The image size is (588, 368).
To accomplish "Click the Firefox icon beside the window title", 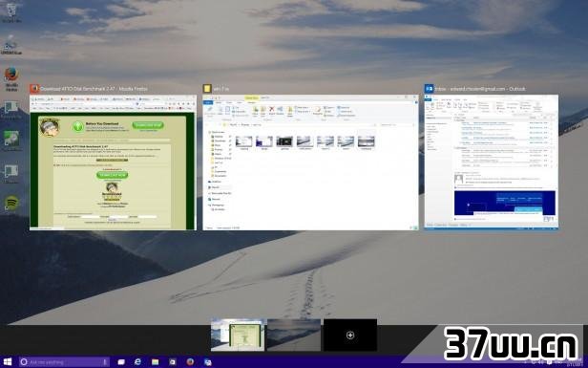I will [x=34, y=89].
